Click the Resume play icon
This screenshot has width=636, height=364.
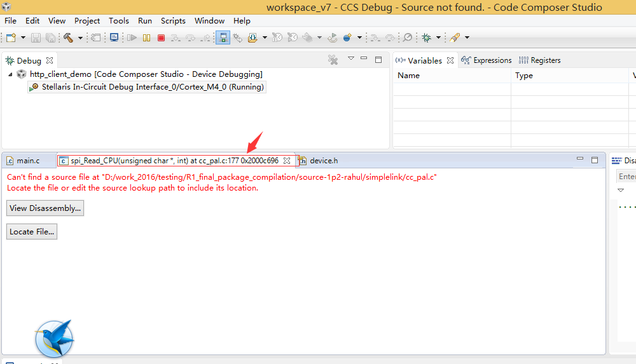tap(132, 37)
